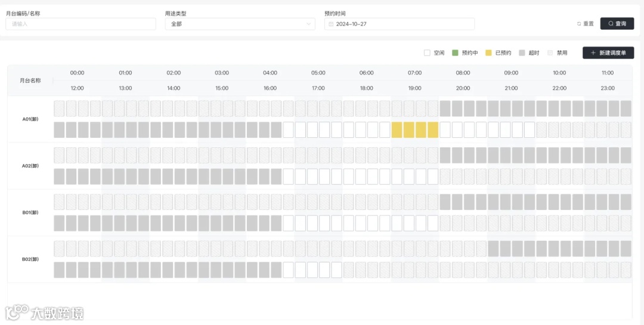Screen dimensions: 644x325
Task: Click the light 禁用 legend box
Action: [x=550, y=53]
